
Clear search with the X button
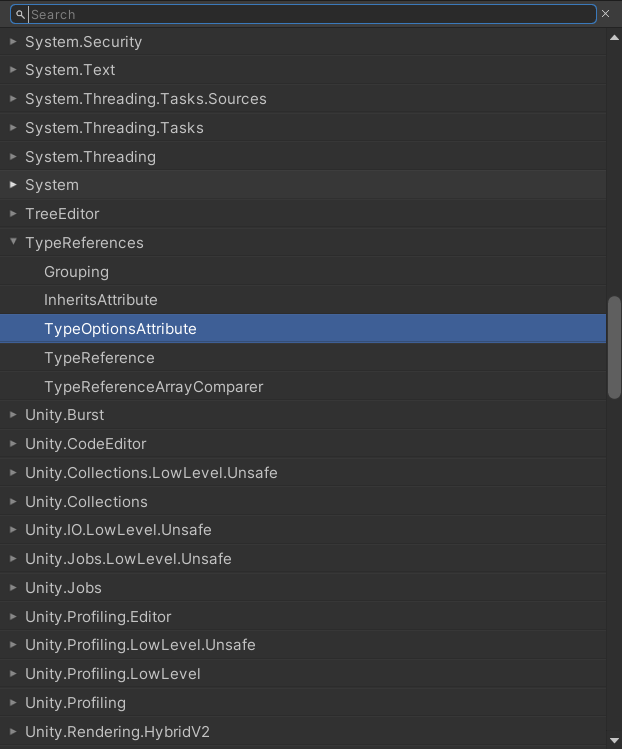(605, 14)
